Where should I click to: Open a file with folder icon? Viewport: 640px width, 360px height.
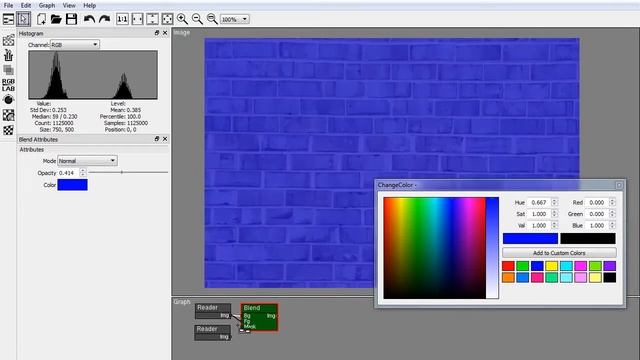[x=56, y=19]
